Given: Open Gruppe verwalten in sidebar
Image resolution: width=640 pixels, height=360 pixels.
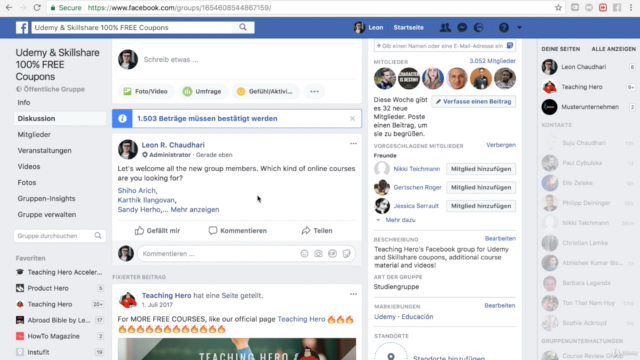Looking at the screenshot, I should (x=47, y=214).
